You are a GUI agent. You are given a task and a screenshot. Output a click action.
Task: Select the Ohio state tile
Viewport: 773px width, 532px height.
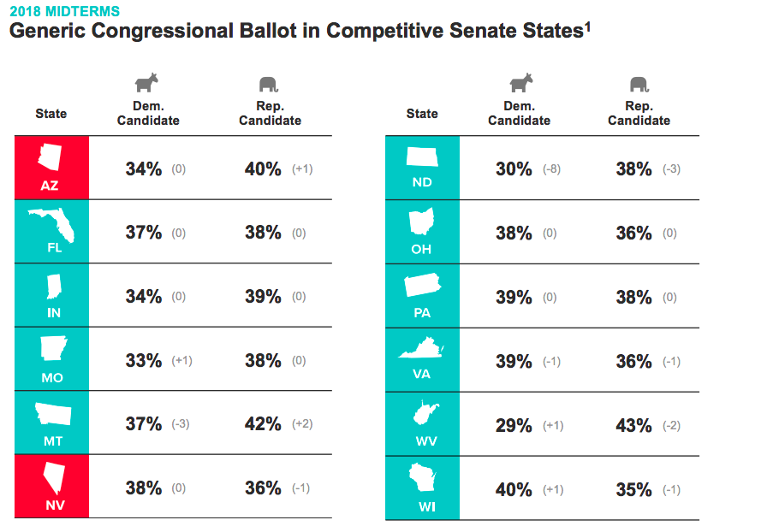pyautogui.click(x=423, y=232)
